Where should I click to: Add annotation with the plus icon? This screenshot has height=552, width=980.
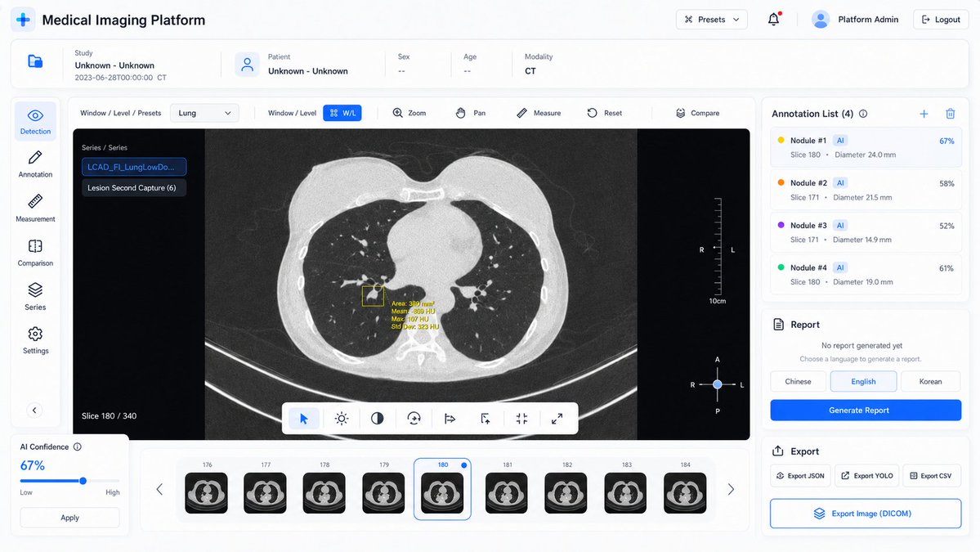tap(924, 114)
